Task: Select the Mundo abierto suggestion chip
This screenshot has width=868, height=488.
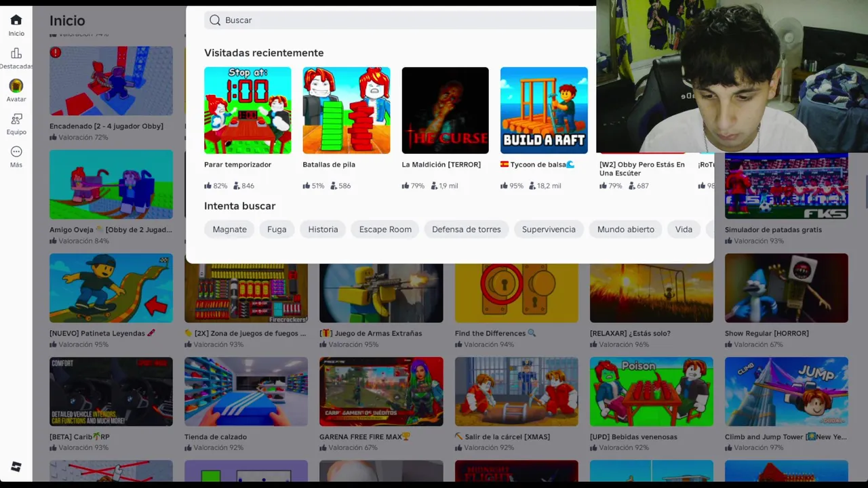Action: pyautogui.click(x=626, y=229)
